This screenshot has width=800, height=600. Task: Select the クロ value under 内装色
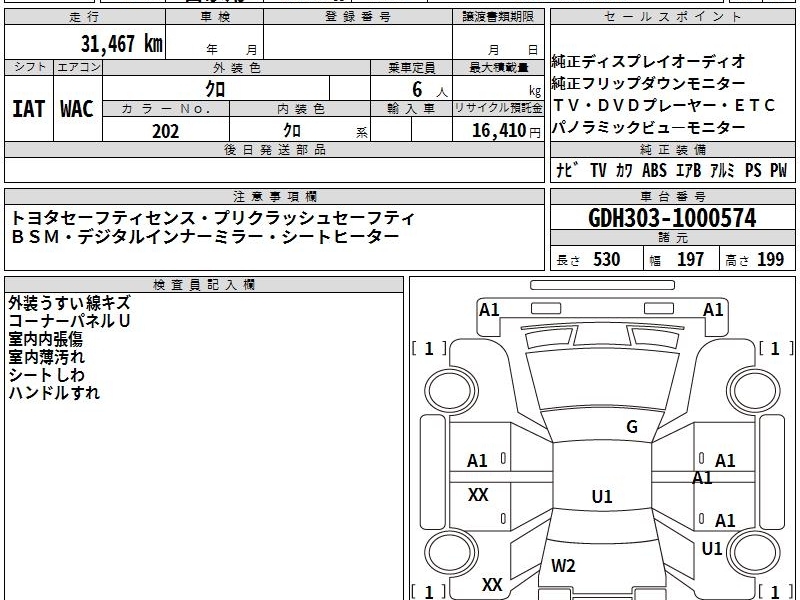(292, 131)
